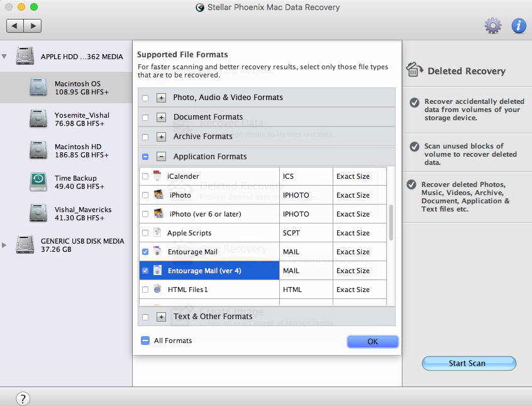The image size is (532, 406).
Task: Check the Text & Other Formats checkbox
Action: click(145, 317)
